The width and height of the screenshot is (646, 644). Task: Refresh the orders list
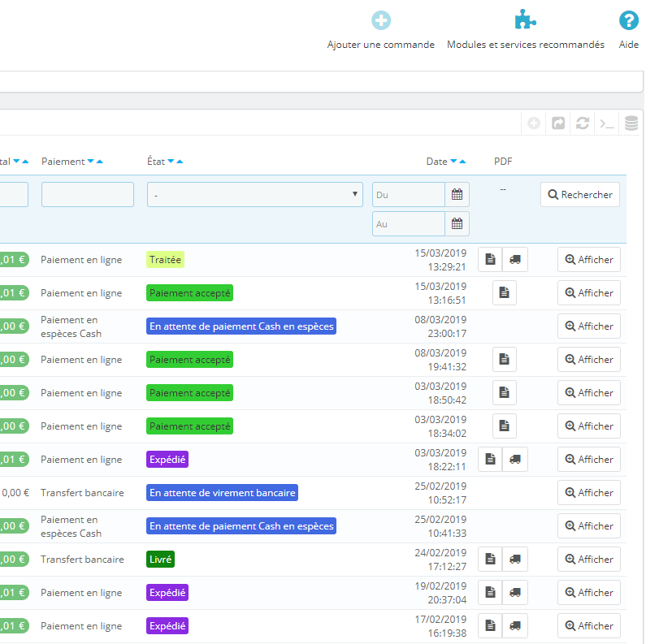tap(582, 123)
